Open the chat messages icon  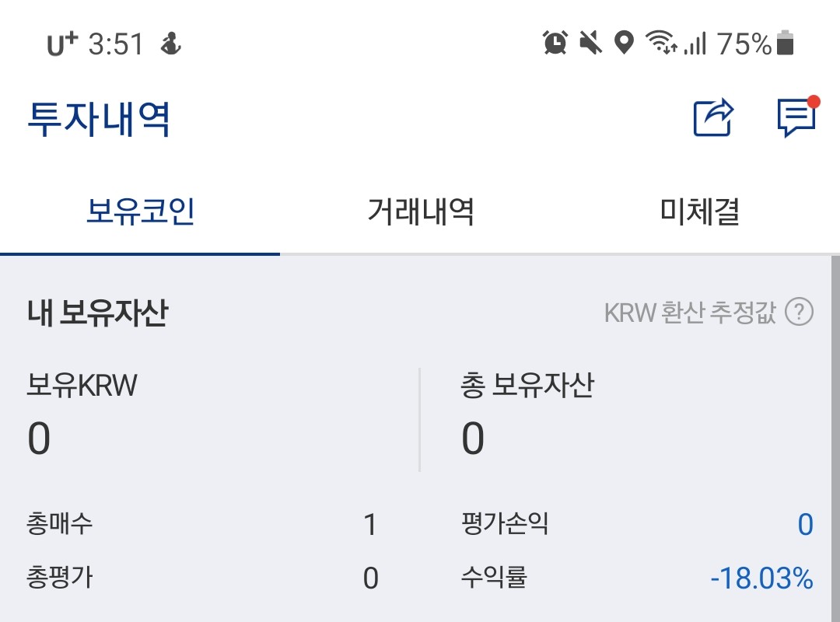point(797,118)
